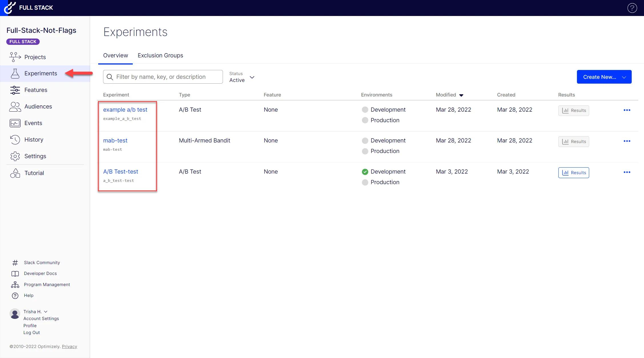Image resolution: width=644 pixels, height=358 pixels.
Task: Click Development status dot for mab-test
Action: click(365, 141)
